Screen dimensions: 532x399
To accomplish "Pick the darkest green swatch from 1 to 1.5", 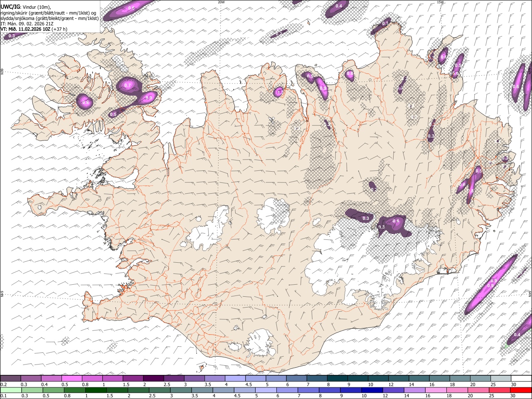I will click(96, 390).
